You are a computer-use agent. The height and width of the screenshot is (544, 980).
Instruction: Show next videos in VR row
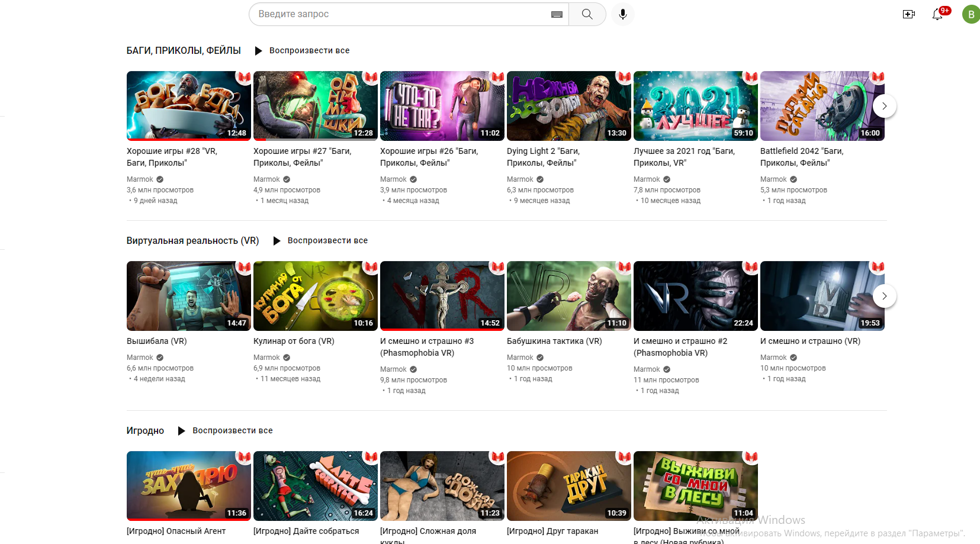[x=884, y=296]
